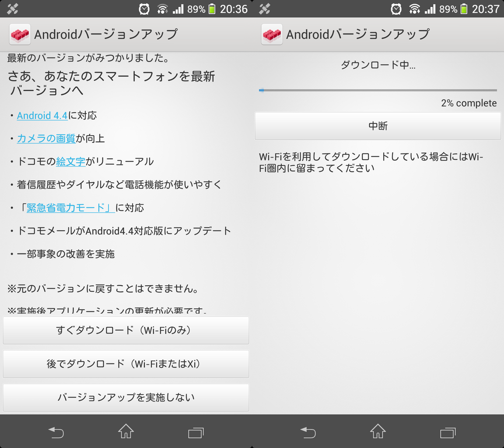The width and height of the screenshot is (504, 448).
Task: Open the 絵文字 link
Action: 71,161
